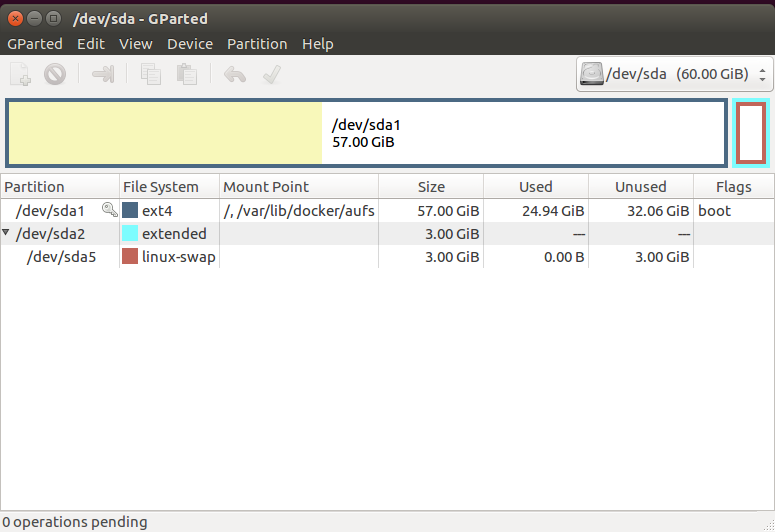Viewport: 775px width, 532px height.
Task: Click the hard disk icon in device selector
Action: click(x=592, y=74)
